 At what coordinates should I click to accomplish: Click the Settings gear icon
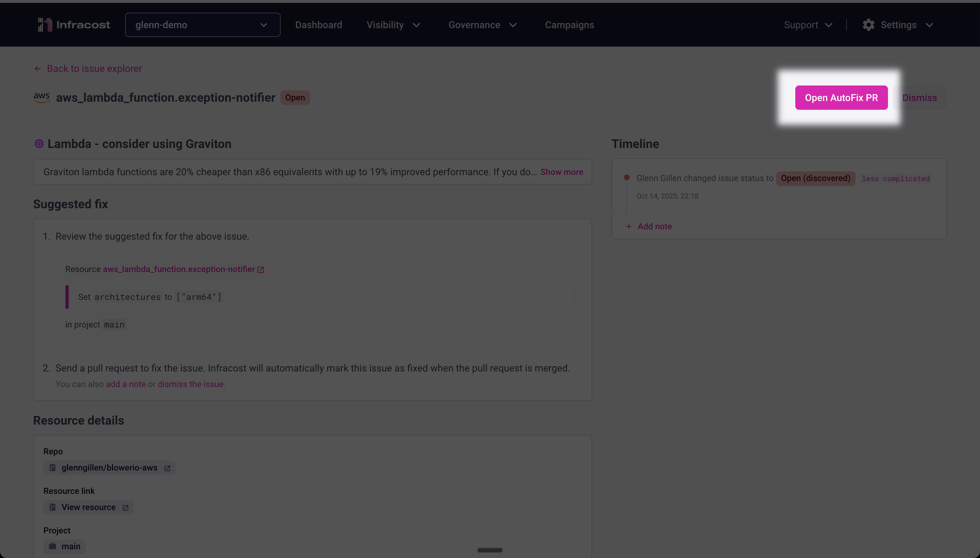(x=869, y=25)
